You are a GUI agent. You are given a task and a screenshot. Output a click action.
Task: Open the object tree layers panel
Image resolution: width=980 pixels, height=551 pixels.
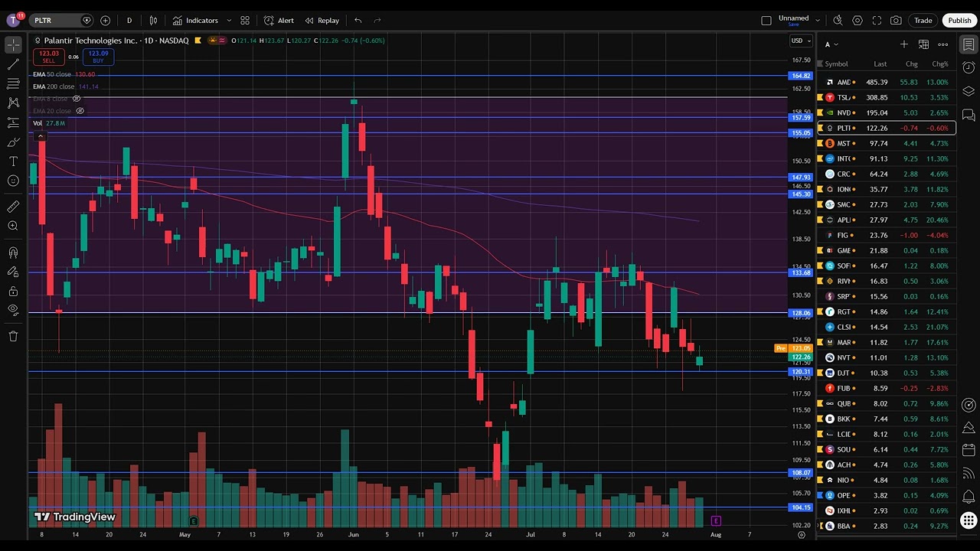pyautogui.click(x=969, y=91)
